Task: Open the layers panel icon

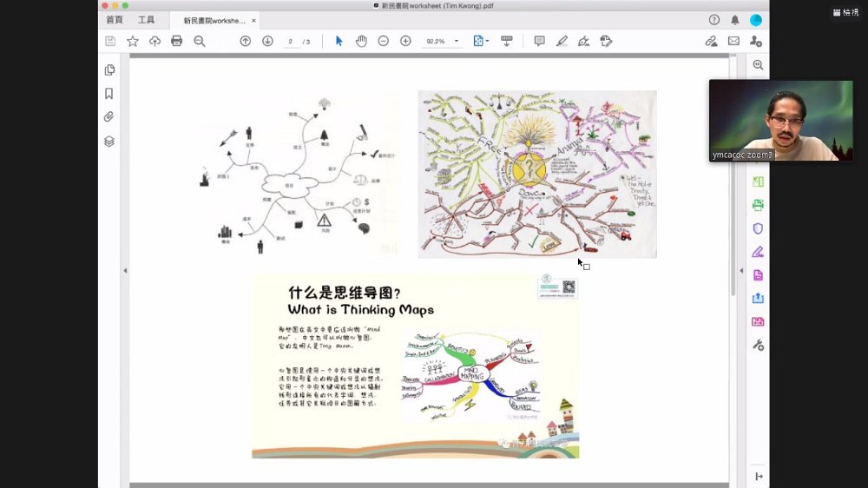Action: coord(109,142)
